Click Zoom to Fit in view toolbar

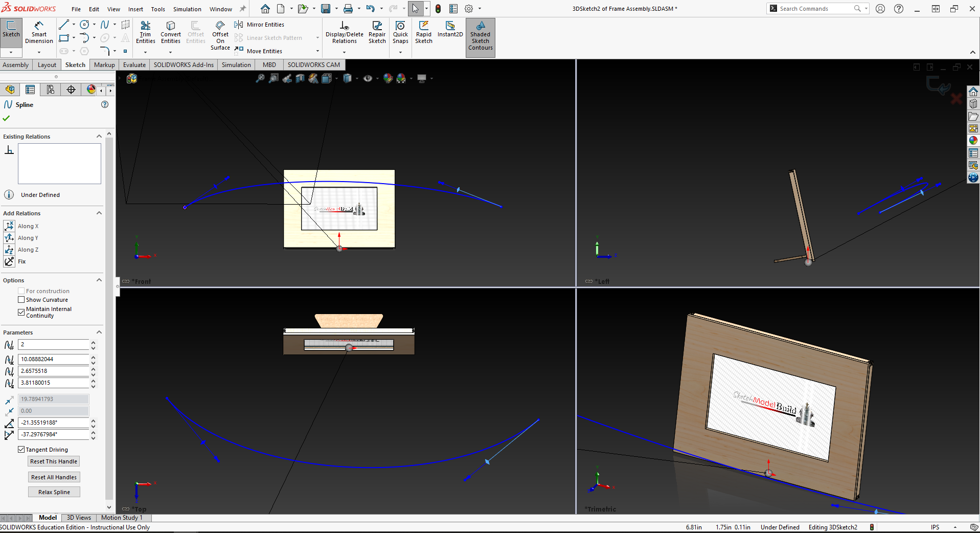click(260, 78)
